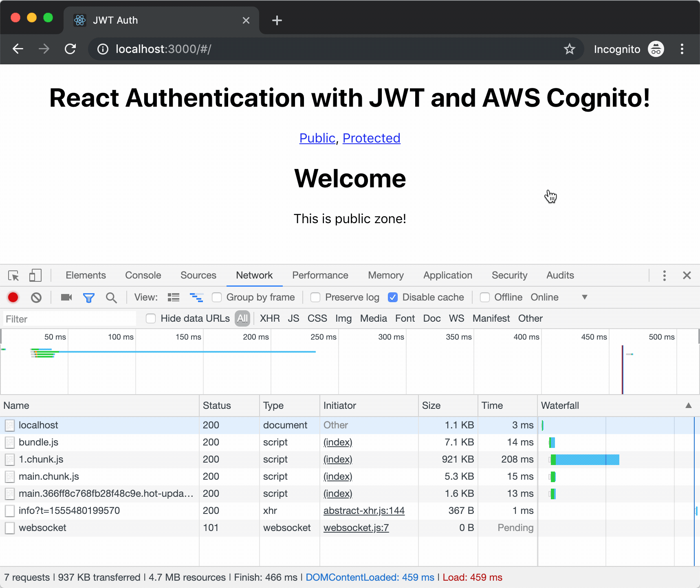Sort requests by Name column
Image resolution: width=700 pixels, height=588 pixels.
tap(99, 406)
